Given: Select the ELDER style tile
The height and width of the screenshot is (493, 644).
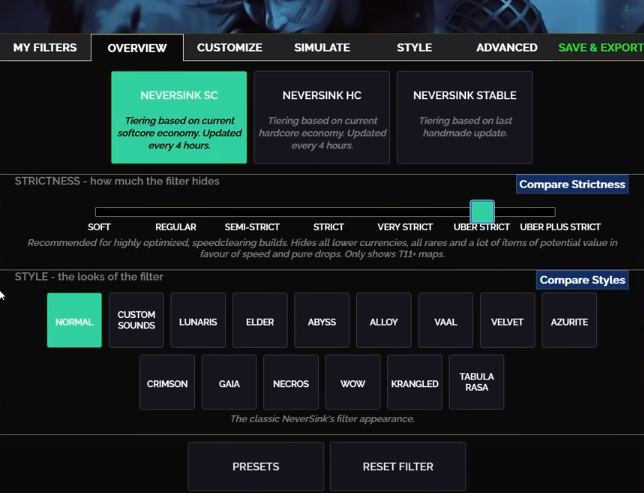Looking at the screenshot, I should pyautogui.click(x=260, y=320).
